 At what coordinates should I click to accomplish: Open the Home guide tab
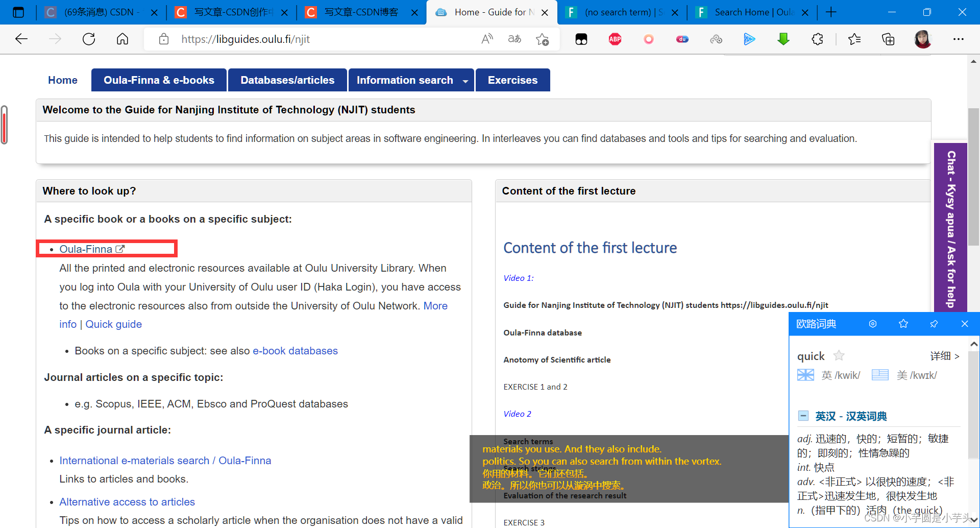coord(63,80)
